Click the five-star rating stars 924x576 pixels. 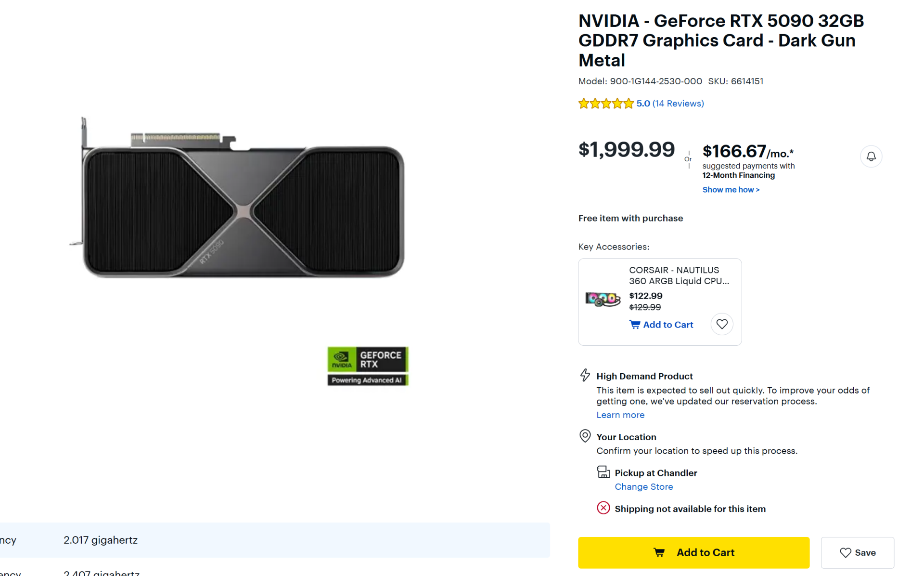606,104
